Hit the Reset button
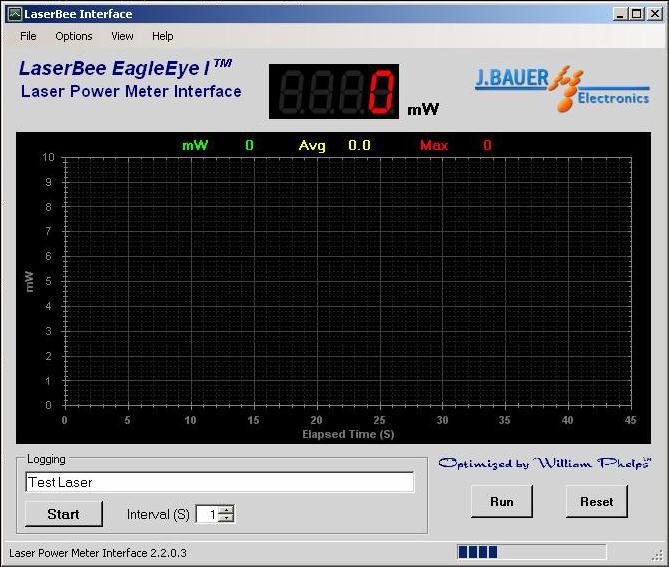The height and width of the screenshot is (567, 669). click(x=597, y=502)
